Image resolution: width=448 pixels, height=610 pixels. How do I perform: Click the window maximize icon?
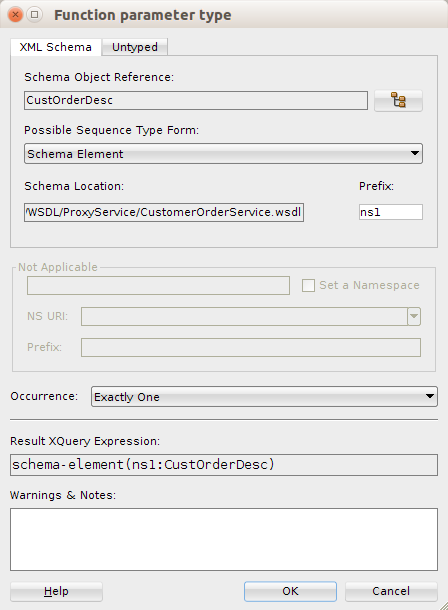pos(35,15)
